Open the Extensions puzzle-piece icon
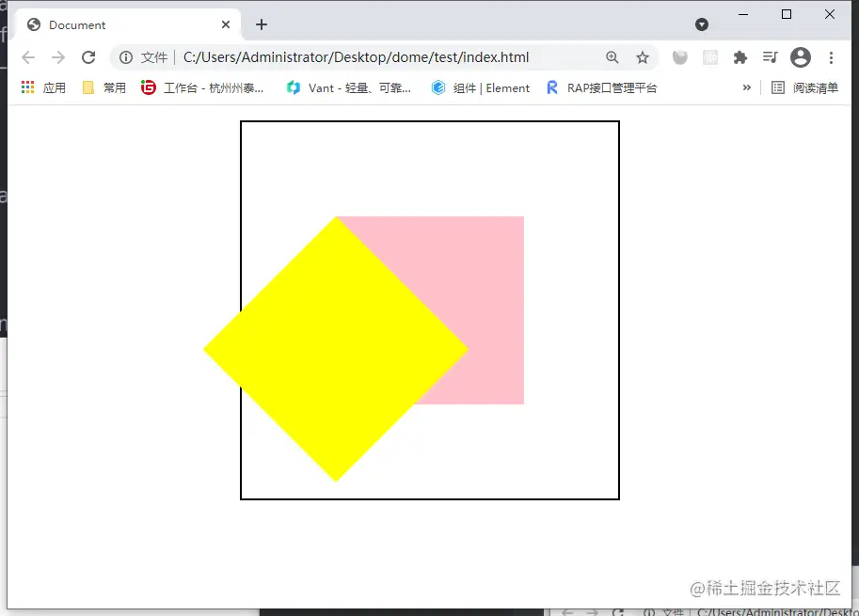This screenshot has width=859, height=616. point(739,57)
